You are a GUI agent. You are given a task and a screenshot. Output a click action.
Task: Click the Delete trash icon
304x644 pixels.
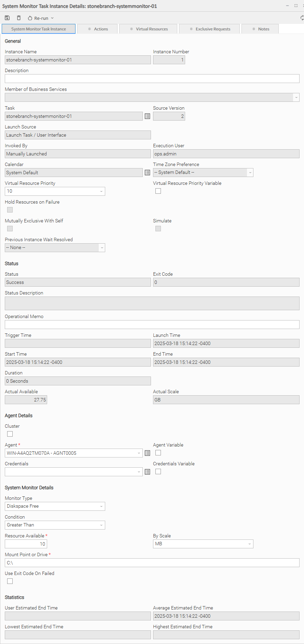(19, 18)
